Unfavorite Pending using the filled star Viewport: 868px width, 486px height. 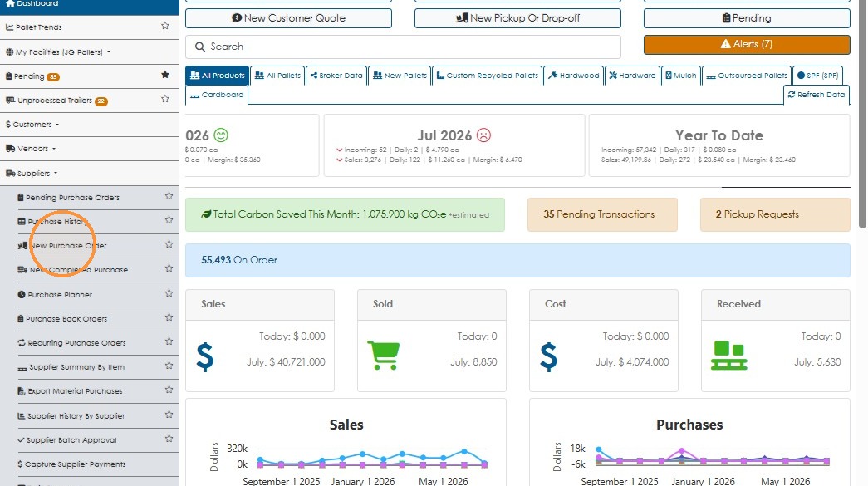(x=165, y=75)
